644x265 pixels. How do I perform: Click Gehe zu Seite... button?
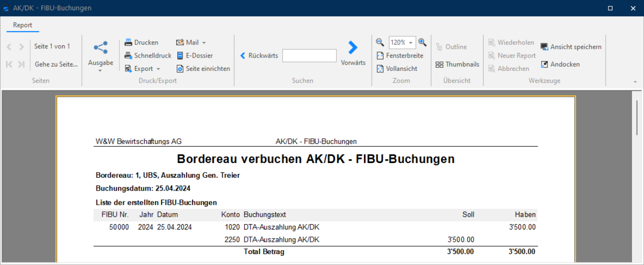click(56, 65)
